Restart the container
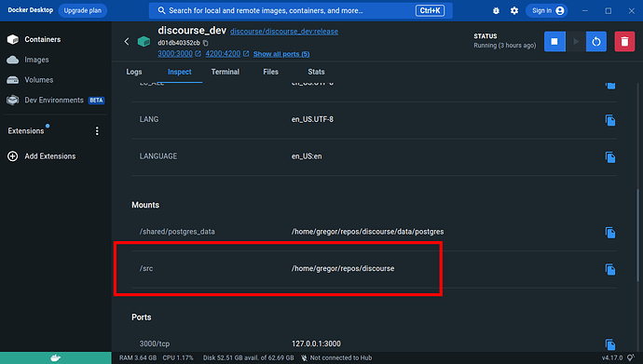Screen dimensions: 643x364 (x=596, y=41)
